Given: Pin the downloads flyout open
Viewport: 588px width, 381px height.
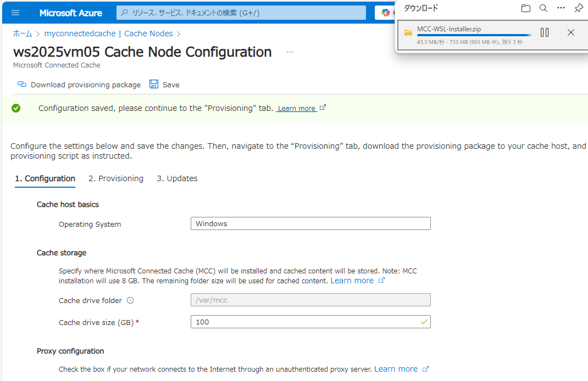Looking at the screenshot, I should point(578,8).
